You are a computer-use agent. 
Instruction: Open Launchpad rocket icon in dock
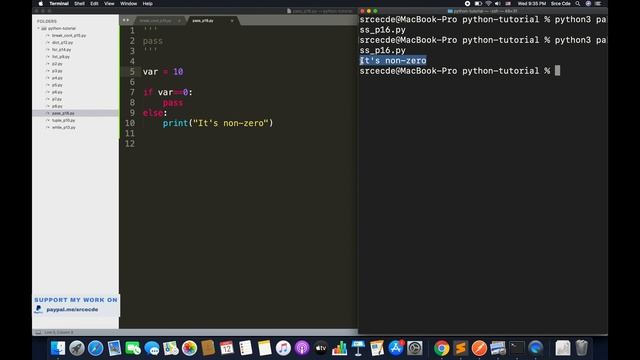coord(77,348)
